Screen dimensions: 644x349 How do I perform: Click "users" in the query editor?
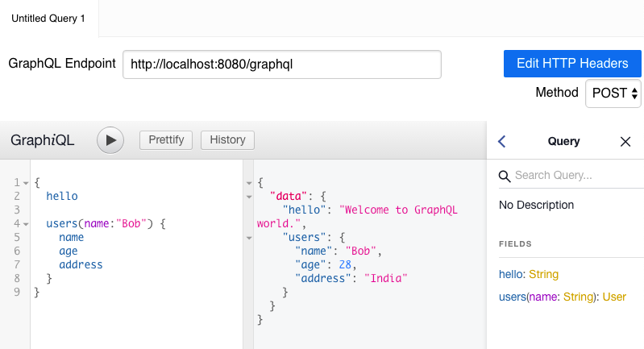[62, 224]
